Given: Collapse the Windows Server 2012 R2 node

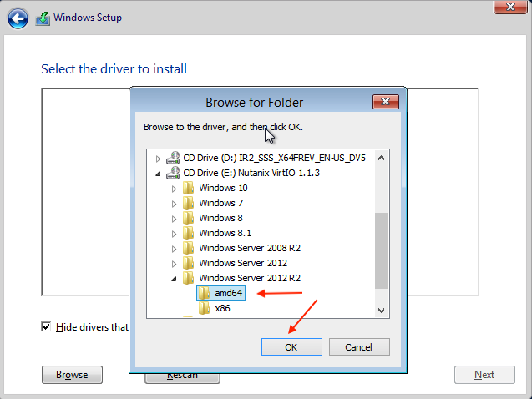Looking at the screenshot, I should 174,279.
